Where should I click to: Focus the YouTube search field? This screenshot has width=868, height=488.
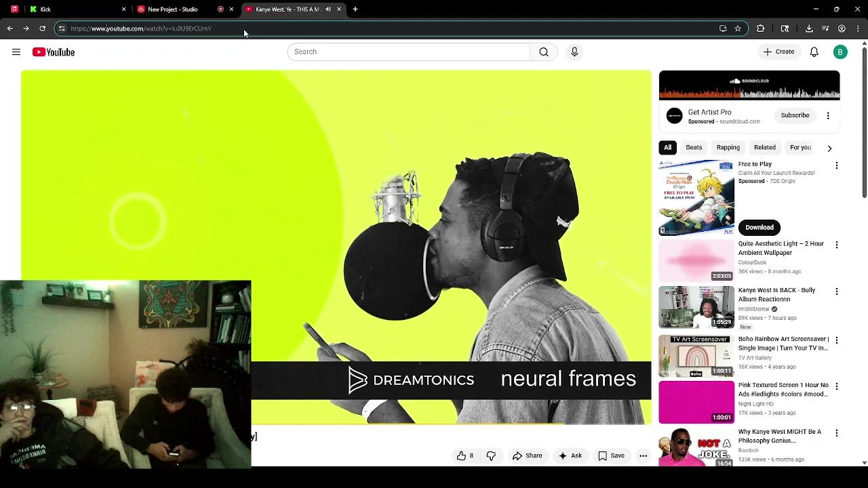(x=408, y=52)
